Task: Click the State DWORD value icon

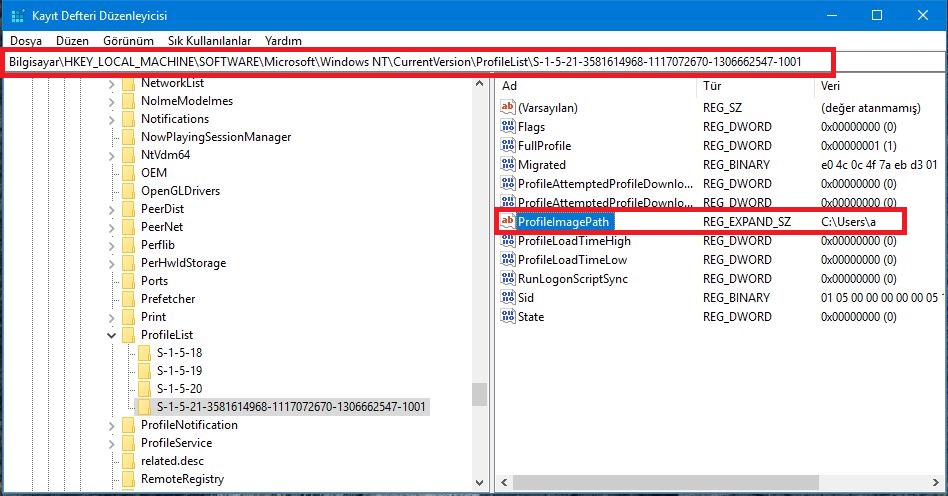Action: coord(507,316)
